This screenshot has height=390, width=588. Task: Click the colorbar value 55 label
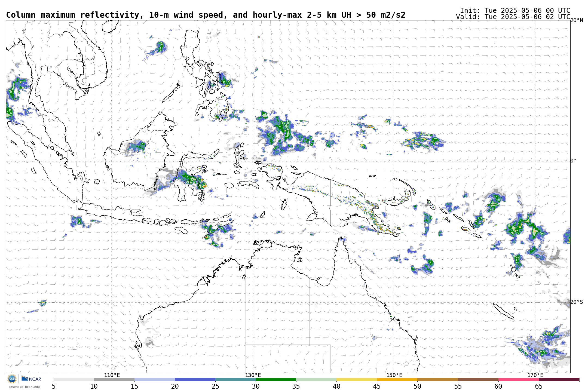(458, 386)
